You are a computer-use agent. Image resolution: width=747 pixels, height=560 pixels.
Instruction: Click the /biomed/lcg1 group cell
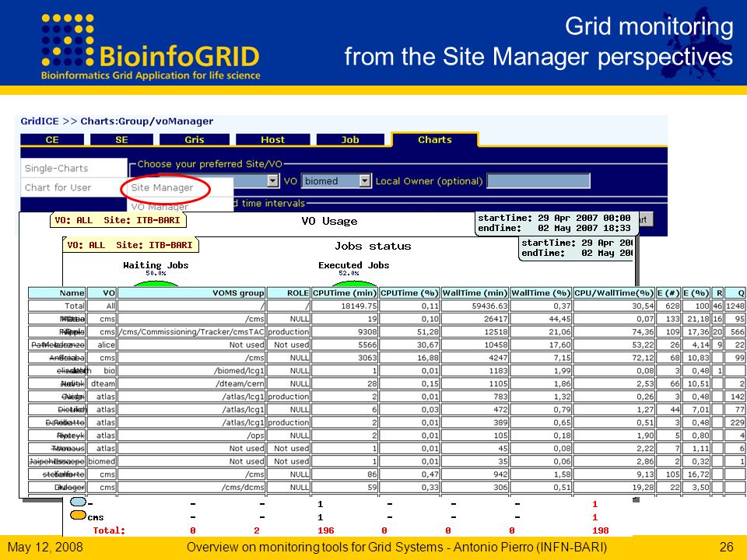pos(191,370)
